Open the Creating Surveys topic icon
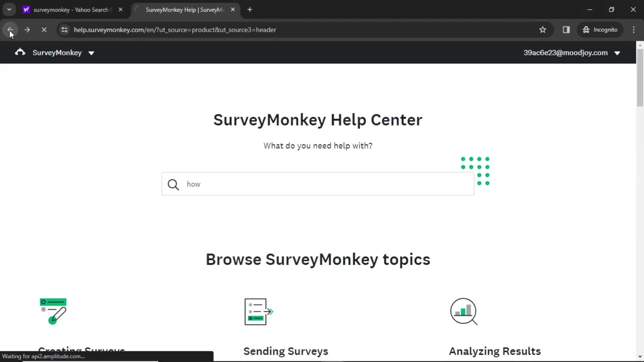 point(53,311)
